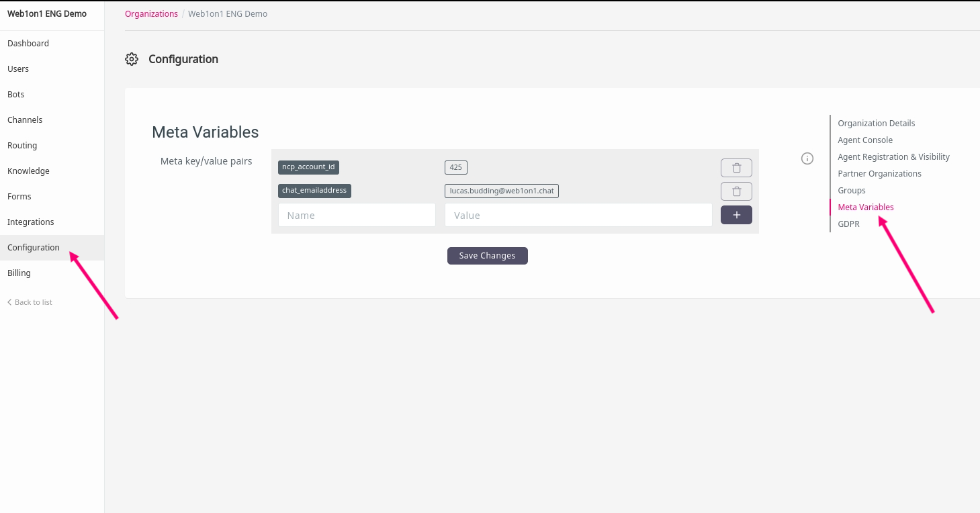
Task: Select Meta Variables in right navigation
Action: (866, 207)
